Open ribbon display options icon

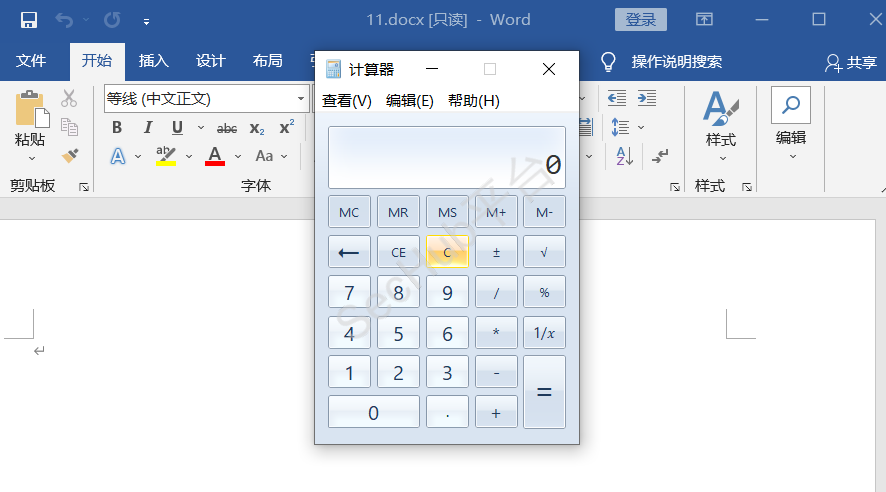tap(704, 20)
